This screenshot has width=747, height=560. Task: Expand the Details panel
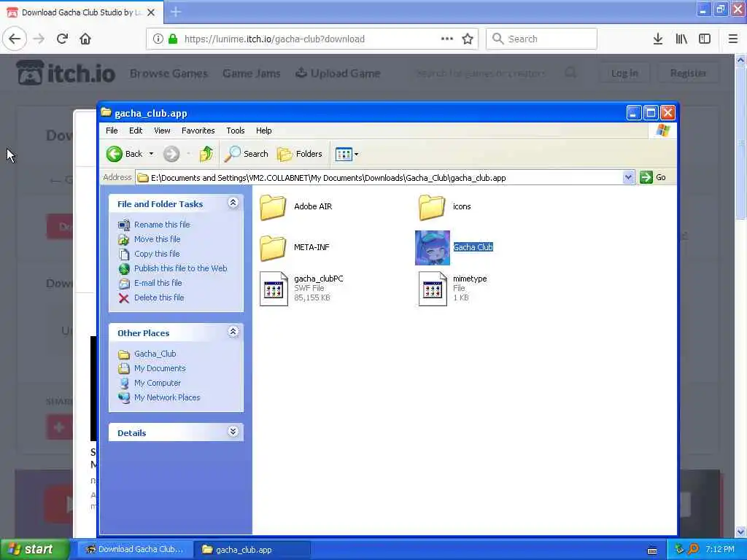click(233, 432)
